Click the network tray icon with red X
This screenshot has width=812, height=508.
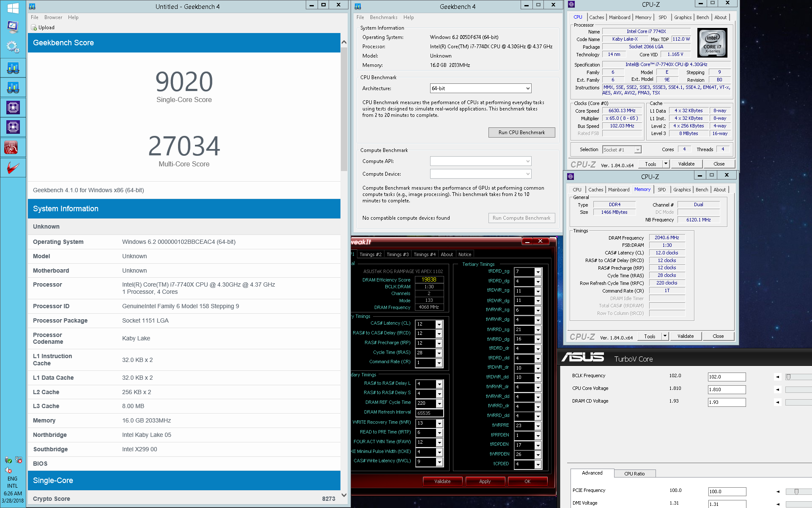click(19, 460)
